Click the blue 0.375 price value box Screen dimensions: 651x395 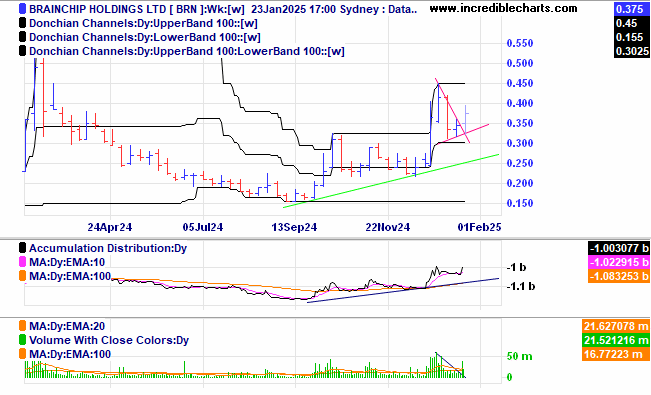pyautogui.click(x=631, y=9)
